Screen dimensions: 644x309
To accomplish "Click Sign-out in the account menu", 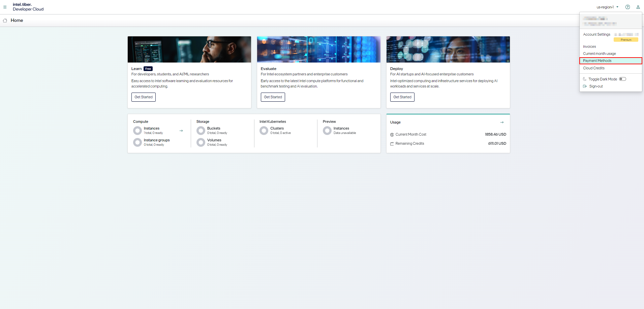I will pos(595,86).
